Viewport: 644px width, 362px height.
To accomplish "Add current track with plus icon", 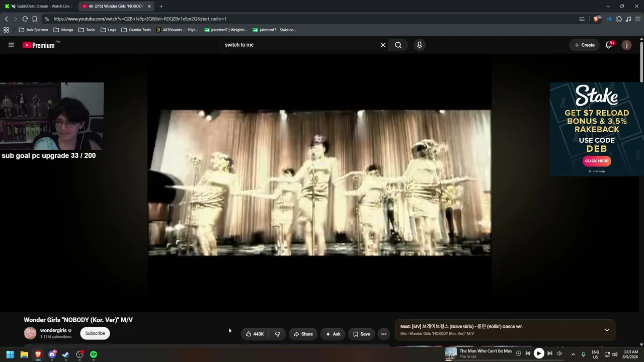I will pos(518,353).
